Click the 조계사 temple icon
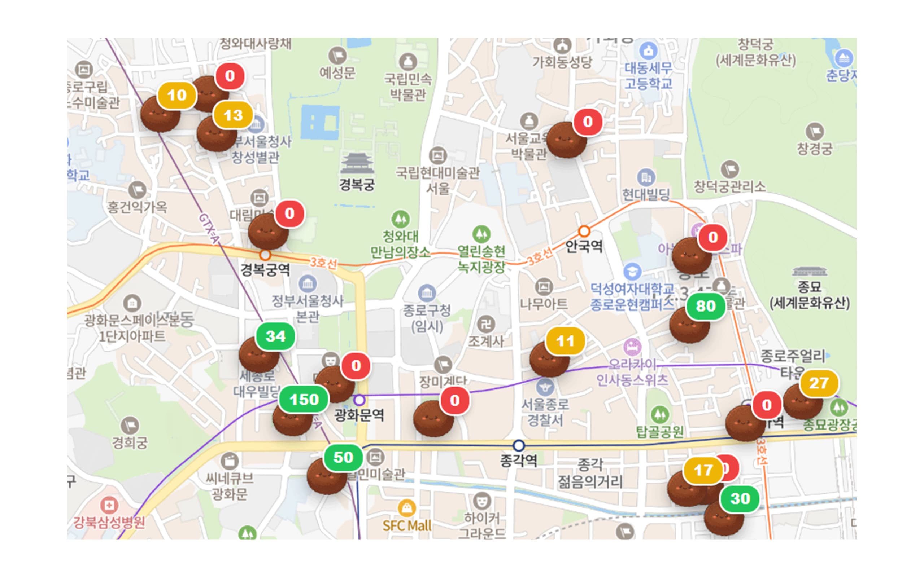 point(486,324)
